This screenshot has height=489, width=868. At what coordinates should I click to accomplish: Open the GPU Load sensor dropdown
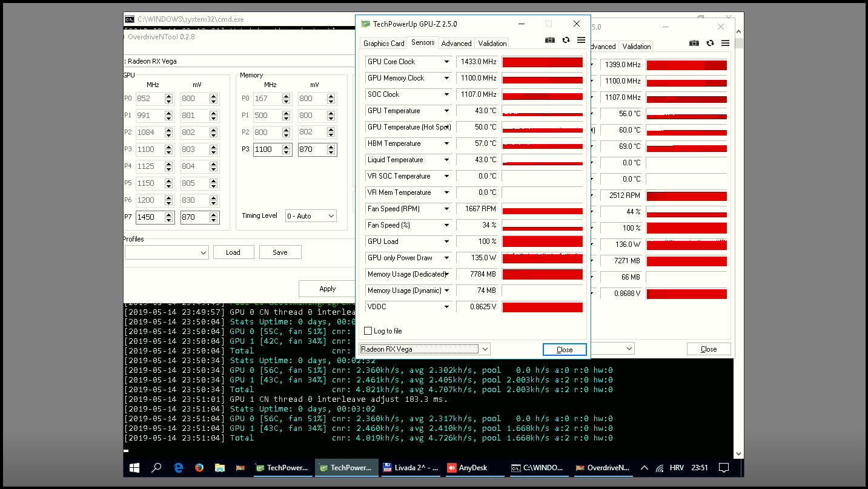(447, 241)
